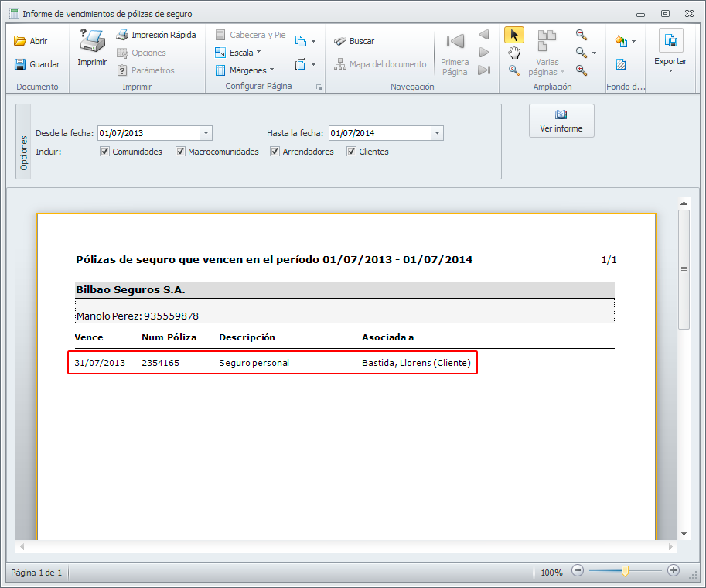This screenshot has width=706, height=588.
Task: Click the 100% zoom value
Action: click(x=551, y=573)
